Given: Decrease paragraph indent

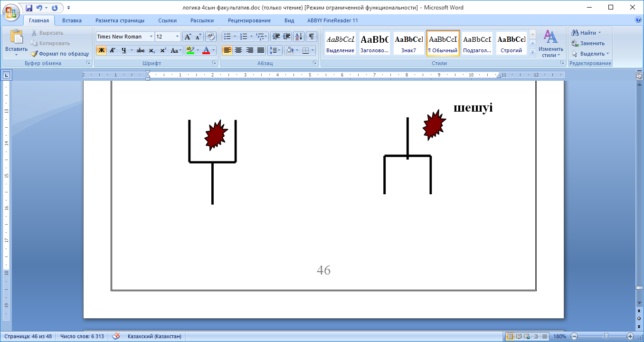Looking at the screenshot, I should tap(276, 37).
